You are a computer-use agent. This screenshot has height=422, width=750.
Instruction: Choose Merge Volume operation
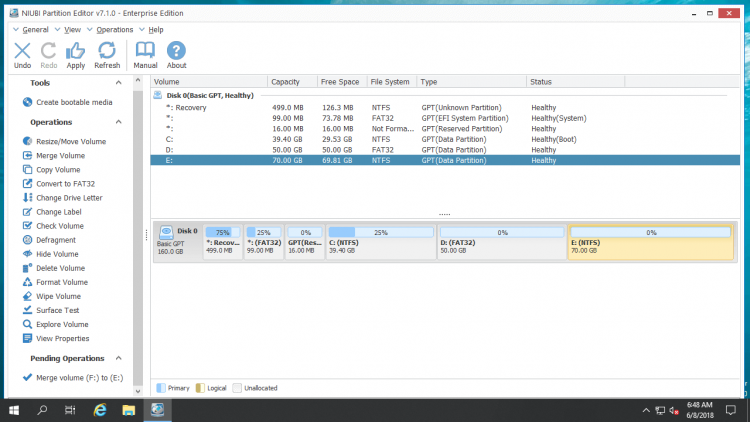[x=54, y=155]
